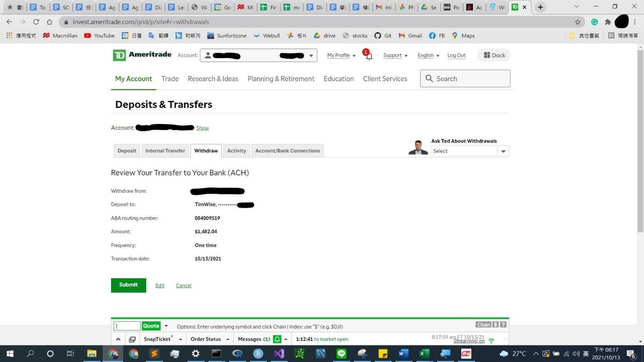Viewport: 644px width, 362px height.
Task: Click the Cancel link
Action: pos(184,285)
